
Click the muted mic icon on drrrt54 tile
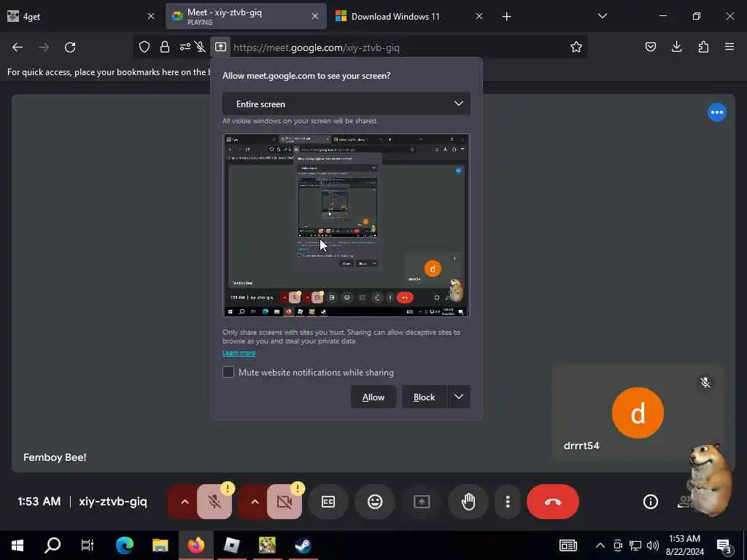pos(705,382)
